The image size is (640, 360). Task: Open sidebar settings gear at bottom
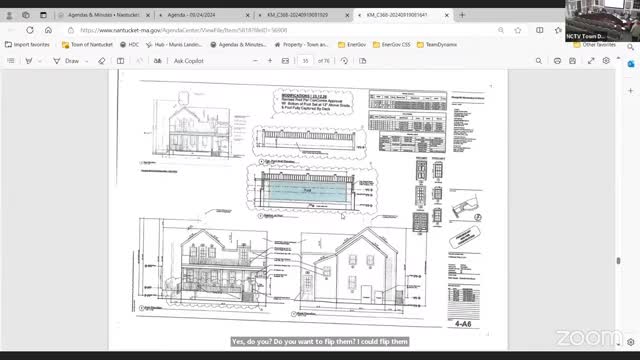coord(631,342)
